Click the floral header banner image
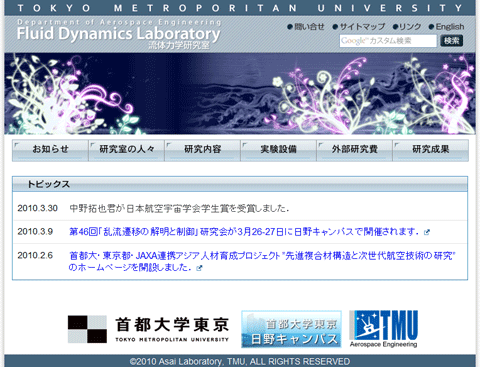This screenshot has height=367, width=480. click(240, 94)
